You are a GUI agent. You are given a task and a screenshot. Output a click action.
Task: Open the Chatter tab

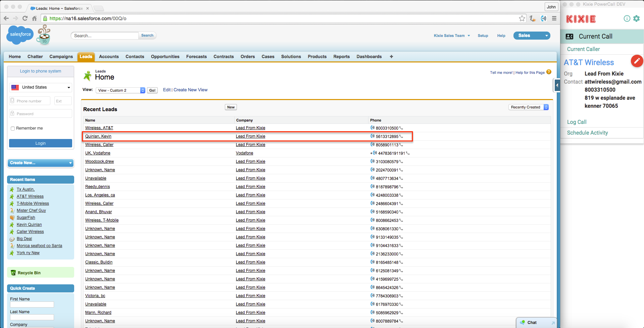35,57
